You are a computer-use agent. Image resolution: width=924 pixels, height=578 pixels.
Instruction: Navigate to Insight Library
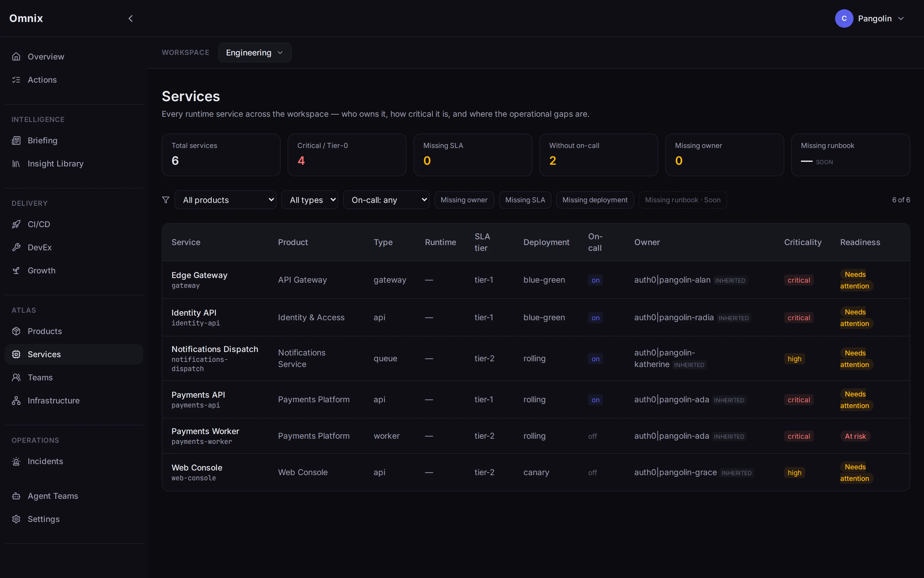coord(74,164)
